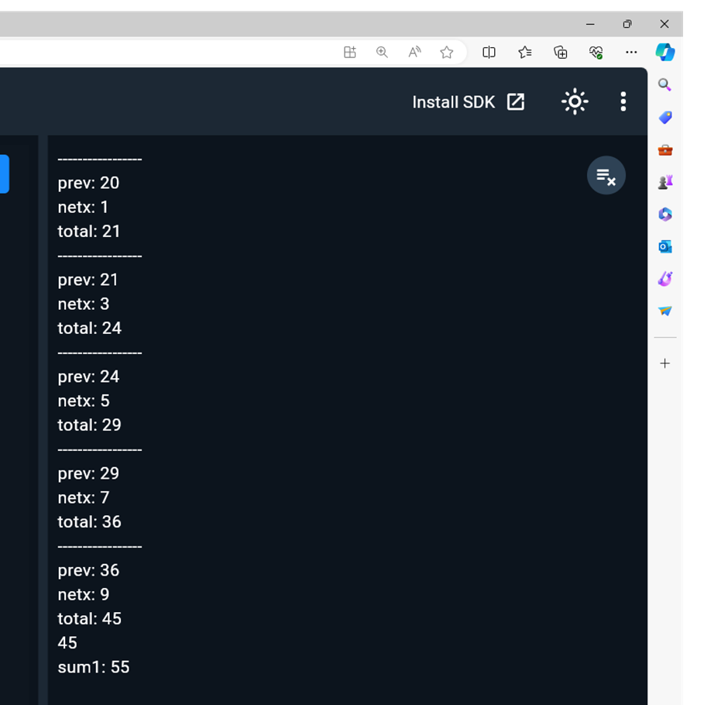Click the 'prev: 29' output line

(88, 473)
